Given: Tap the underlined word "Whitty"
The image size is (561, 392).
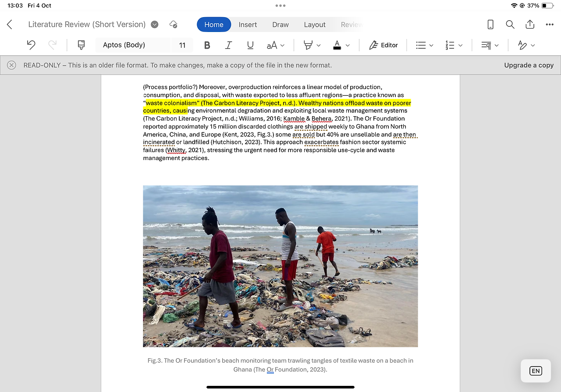Looking at the screenshot, I should coord(177,150).
